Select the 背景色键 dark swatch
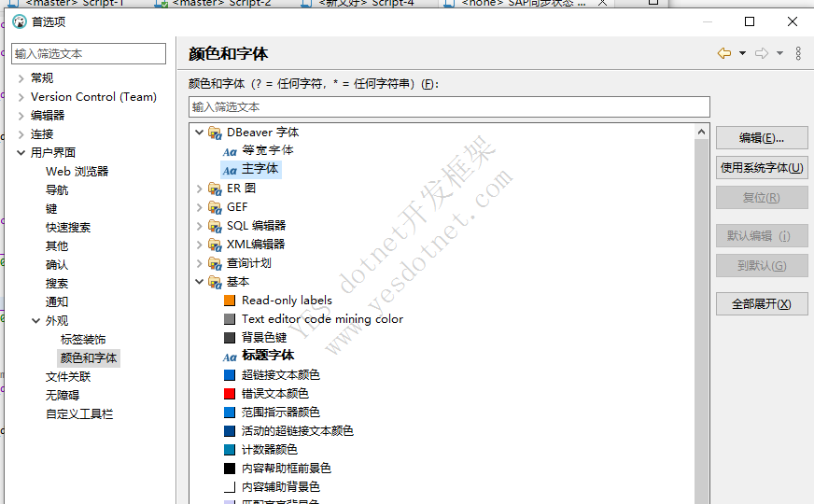 [230, 338]
